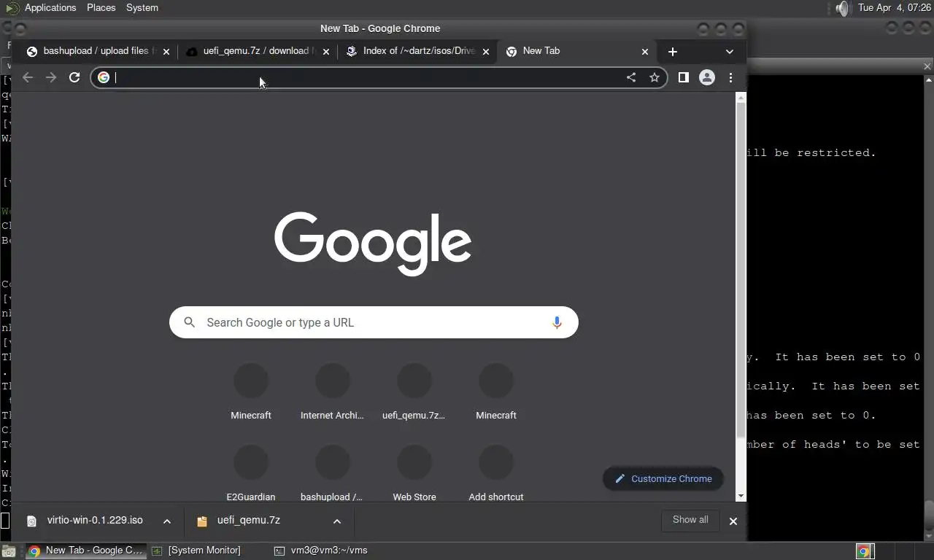
Task: Open a new tab with the plus button
Action: coord(673,52)
